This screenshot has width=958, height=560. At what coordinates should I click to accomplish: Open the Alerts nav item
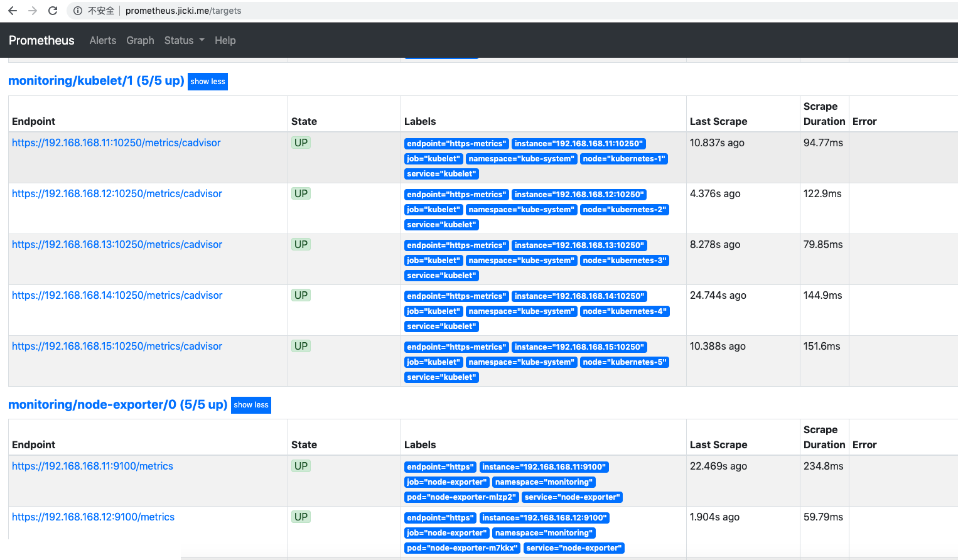tap(103, 40)
